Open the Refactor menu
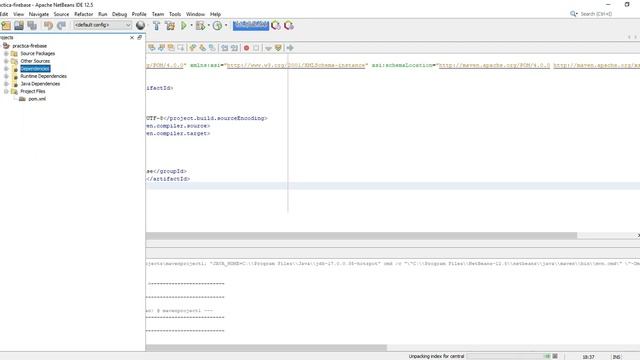Screen dimensions: 640x360 84,14
